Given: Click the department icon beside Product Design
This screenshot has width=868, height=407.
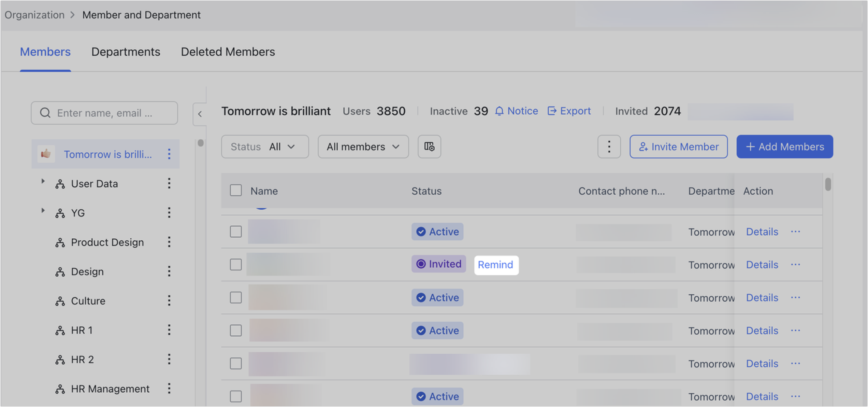Looking at the screenshot, I should point(60,242).
